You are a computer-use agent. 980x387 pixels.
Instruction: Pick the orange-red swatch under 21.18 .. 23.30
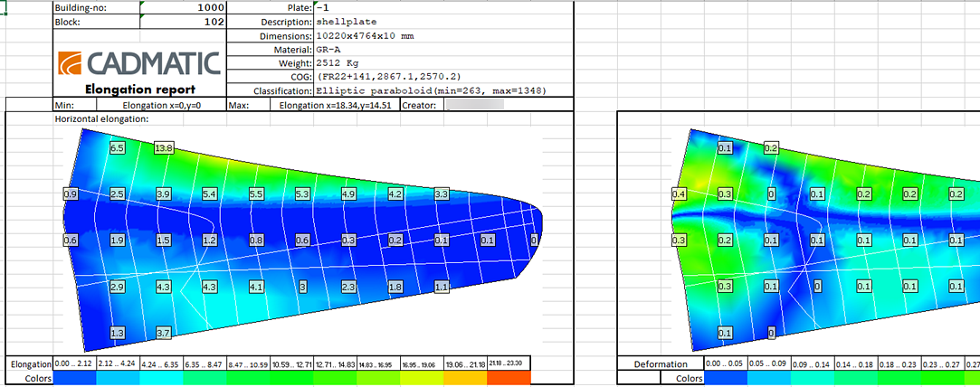509,379
